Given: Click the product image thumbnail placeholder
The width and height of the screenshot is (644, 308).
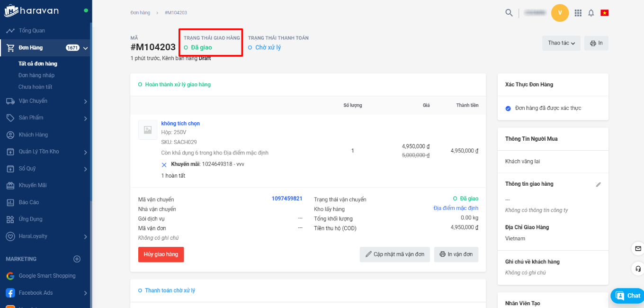Looking at the screenshot, I should [148, 130].
